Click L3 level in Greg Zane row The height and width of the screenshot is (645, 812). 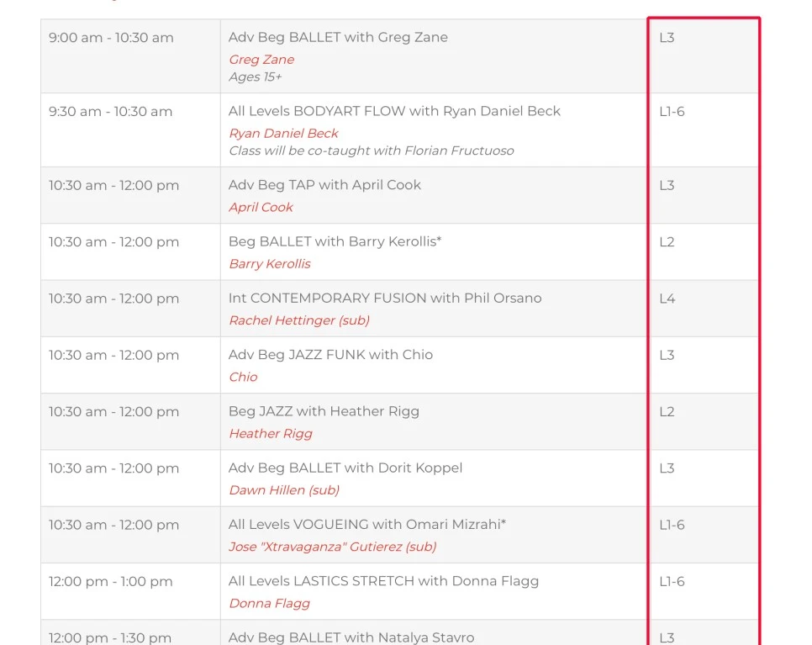(667, 38)
